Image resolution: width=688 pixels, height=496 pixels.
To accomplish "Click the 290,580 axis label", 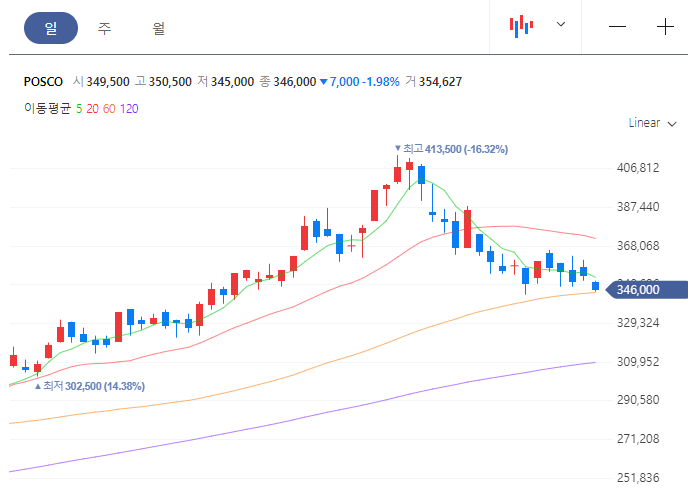I will click(x=638, y=400).
